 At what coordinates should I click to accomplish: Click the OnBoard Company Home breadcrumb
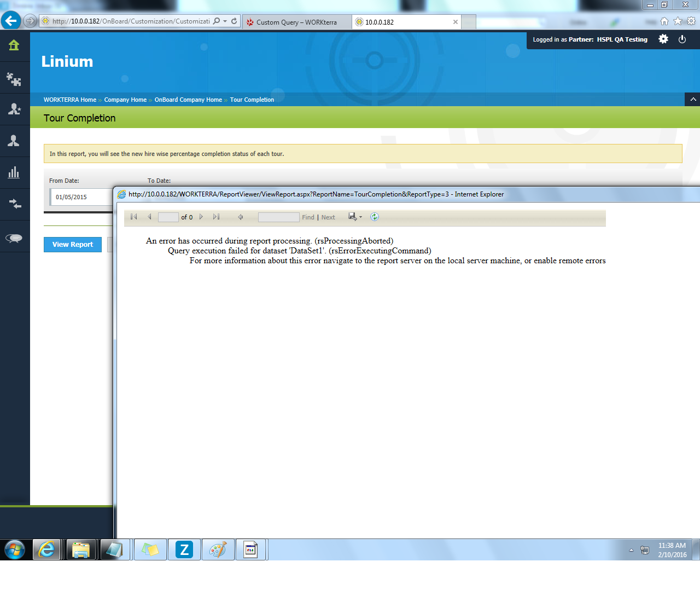[188, 100]
